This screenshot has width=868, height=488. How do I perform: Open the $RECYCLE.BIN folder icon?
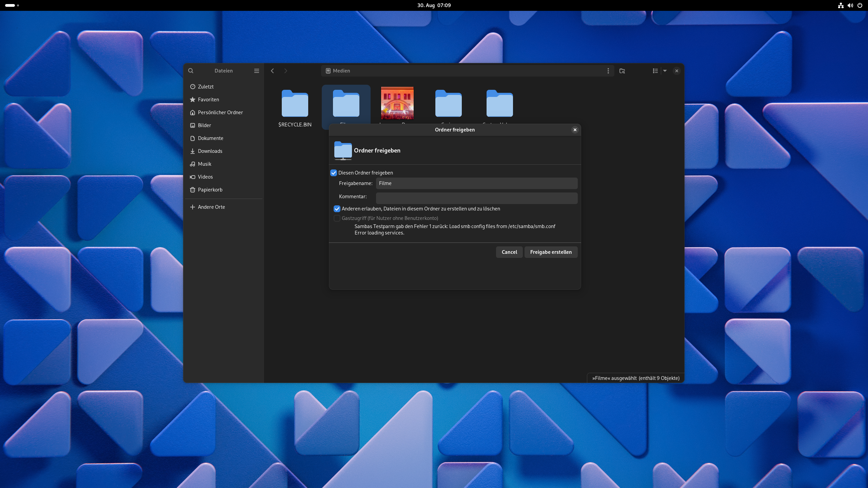click(x=295, y=104)
